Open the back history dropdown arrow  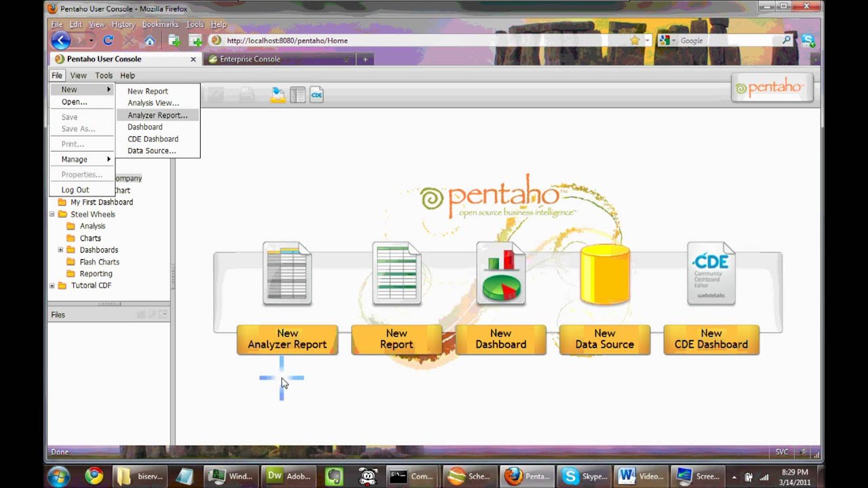[x=91, y=41]
